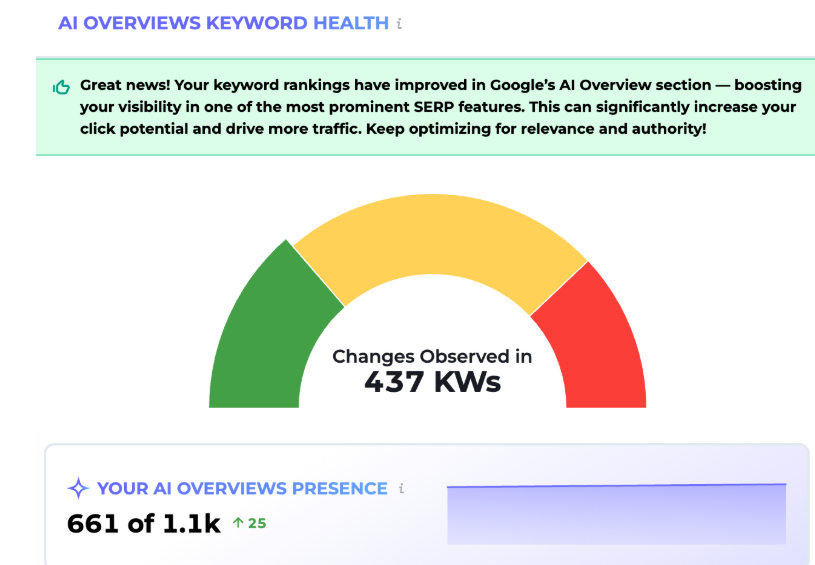Screen dimensions: 815x565
Task: Click the info icon beside Keyword Health heading
Action: (x=400, y=23)
